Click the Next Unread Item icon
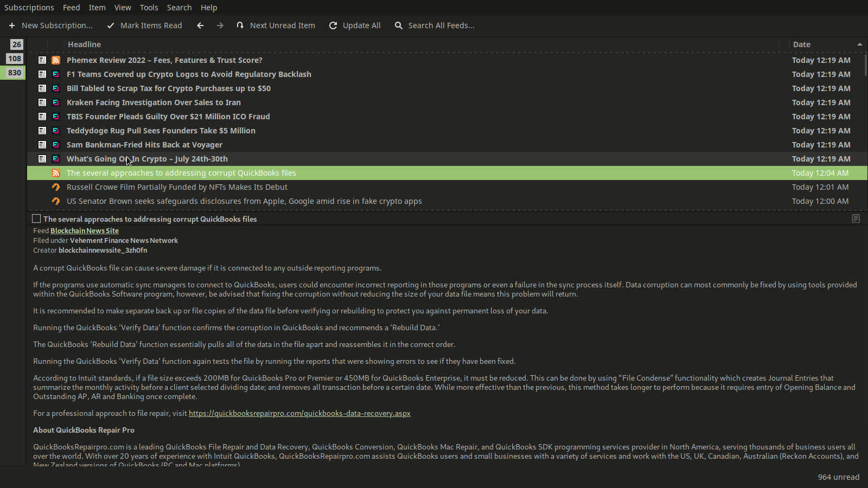 tap(240, 25)
